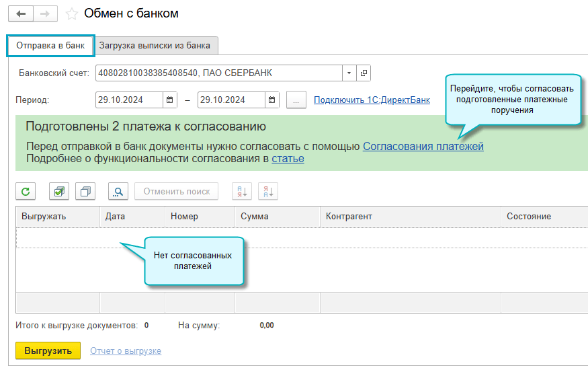Expand the Банковский счет dropdown
The image size is (588, 370).
tap(349, 73)
